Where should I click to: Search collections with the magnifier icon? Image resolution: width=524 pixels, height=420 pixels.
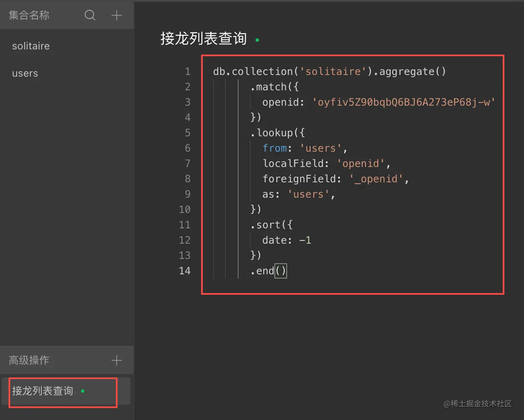(90, 15)
